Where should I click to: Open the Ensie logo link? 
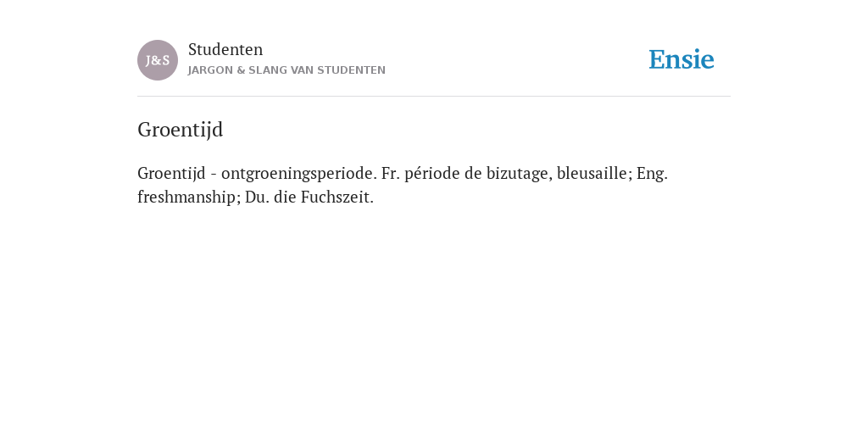pos(682,59)
